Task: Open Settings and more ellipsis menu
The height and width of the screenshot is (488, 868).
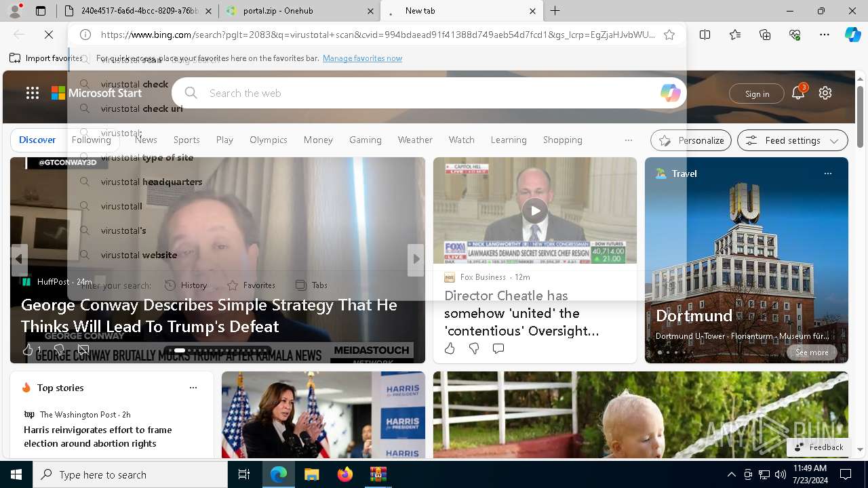Action: 825,35
